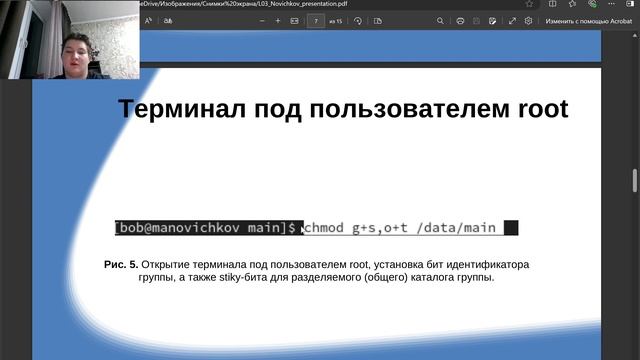Zoom out with the minus icon
Screen dimensions: 640x360
point(262,21)
